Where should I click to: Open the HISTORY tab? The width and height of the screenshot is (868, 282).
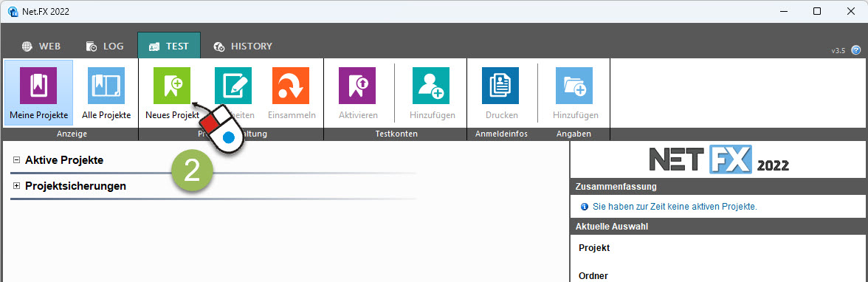coord(244,46)
